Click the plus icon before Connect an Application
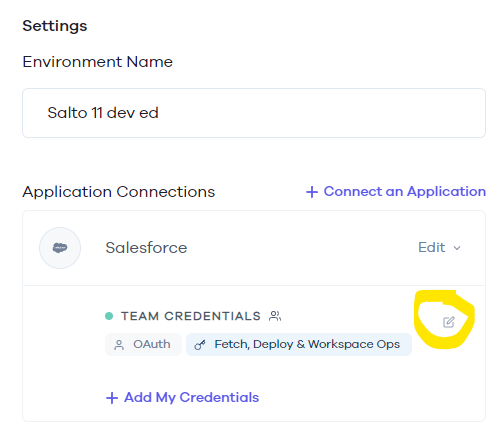The width and height of the screenshot is (499, 432). (x=312, y=192)
